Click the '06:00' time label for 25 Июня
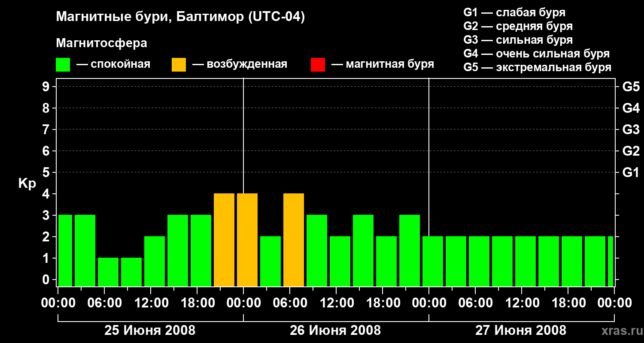The width and height of the screenshot is (644, 343). (104, 303)
